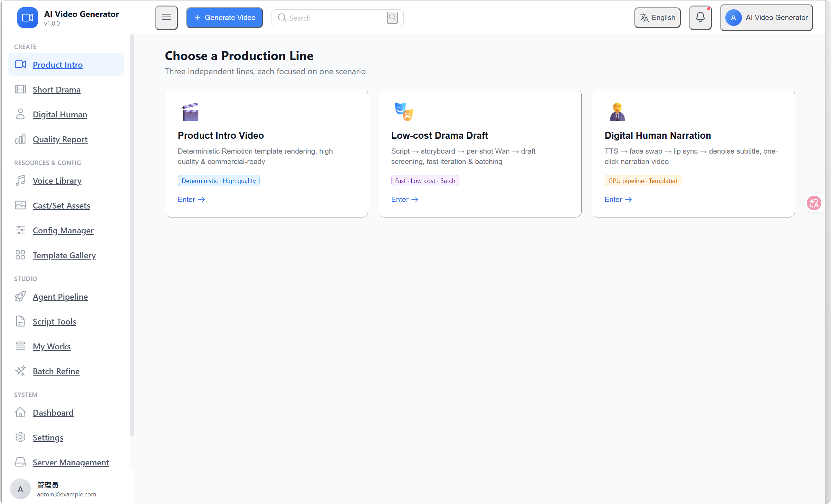Click the Server Management drive icon
This screenshot has width=831, height=504.
click(x=20, y=462)
